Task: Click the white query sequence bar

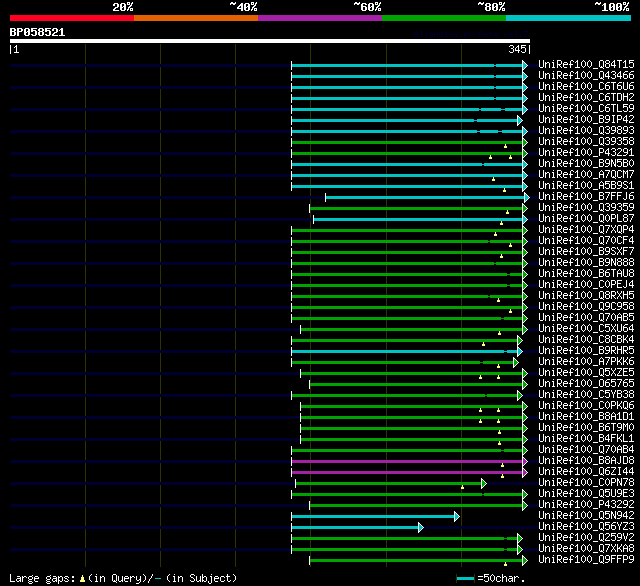Action: click(270, 41)
